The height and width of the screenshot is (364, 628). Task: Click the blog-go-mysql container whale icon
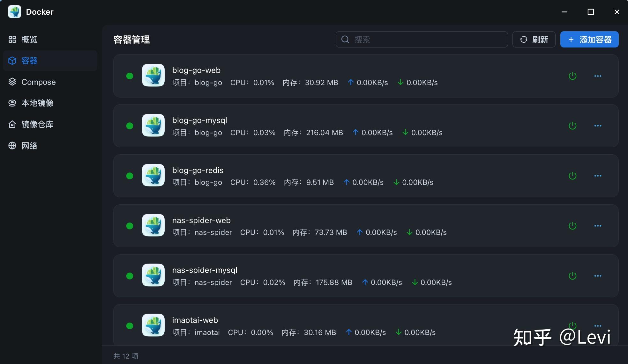(x=153, y=125)
